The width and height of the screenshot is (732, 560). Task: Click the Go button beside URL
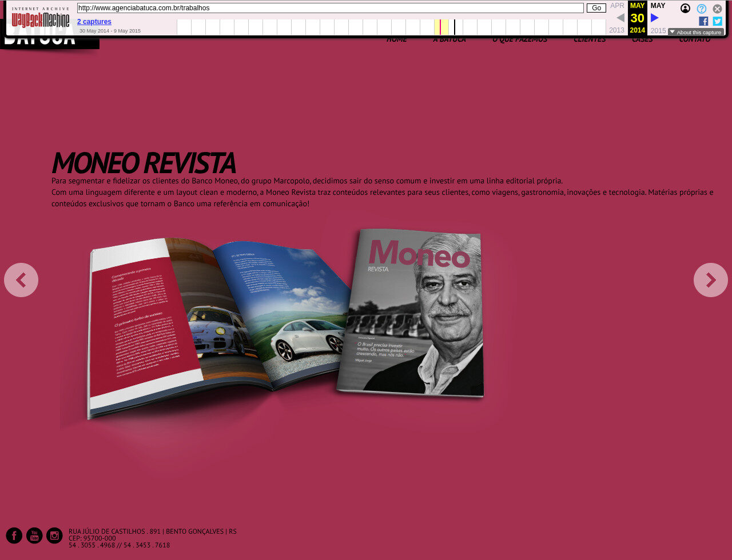pyautogui.click(x=596, y=8)
